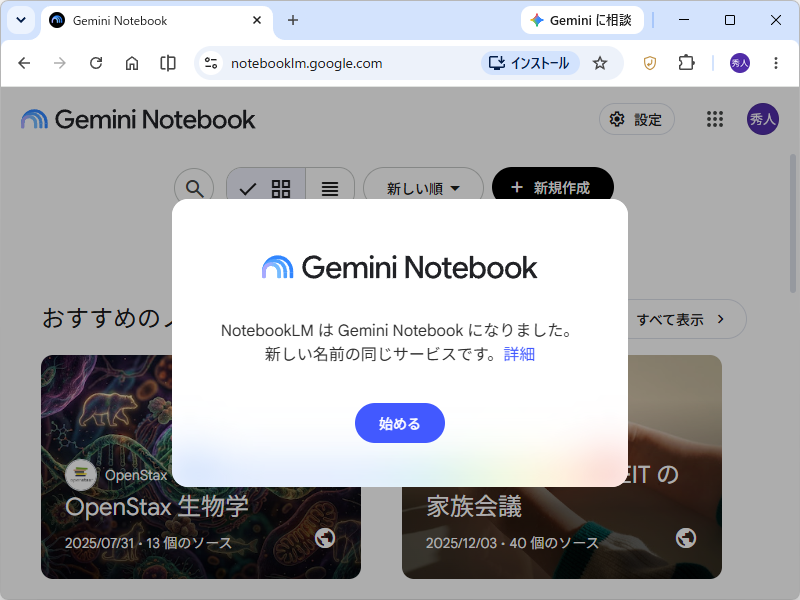Open the 設定 settings button
The height and width of the screenshot is (600, 800).
click(x=637, y=119)
